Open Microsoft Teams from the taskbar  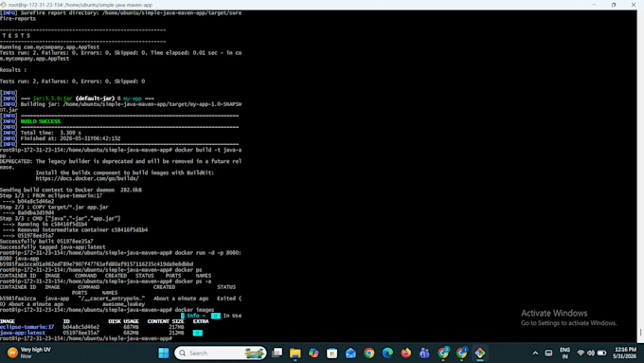424,353
